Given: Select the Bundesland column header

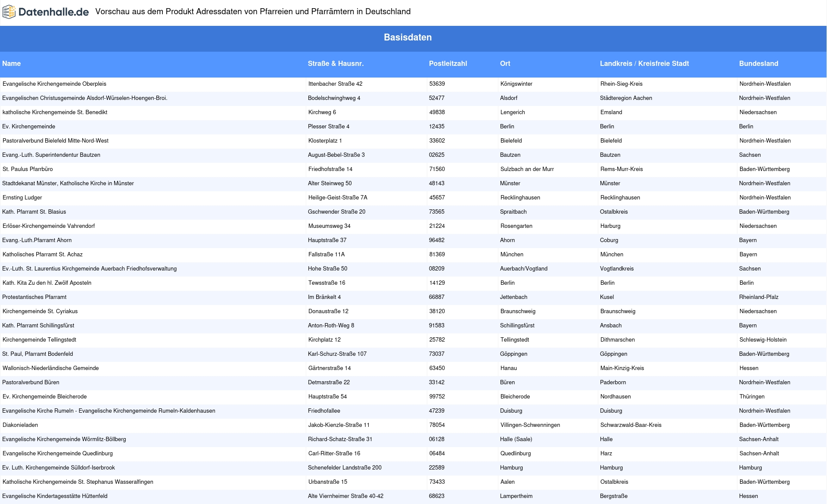Looking at the screenshot, I should pos(759,64).
